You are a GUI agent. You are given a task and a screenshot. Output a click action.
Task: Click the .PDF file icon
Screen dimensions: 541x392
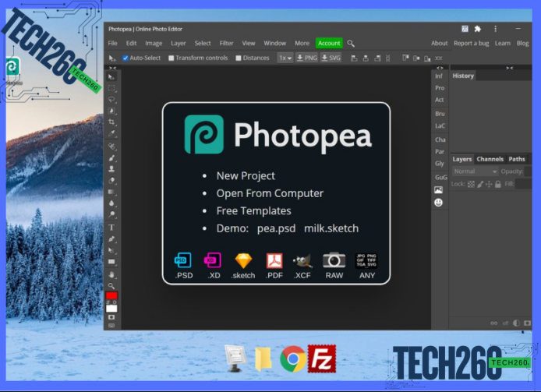274,260
